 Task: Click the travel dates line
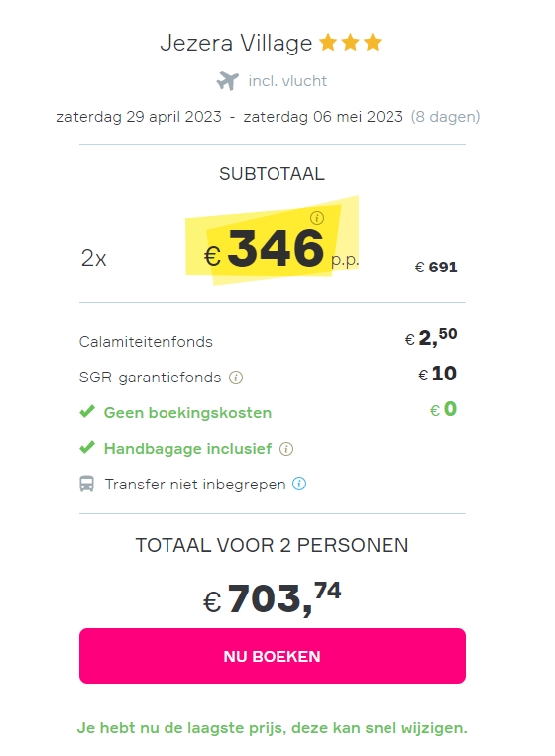tap(269, 117)
